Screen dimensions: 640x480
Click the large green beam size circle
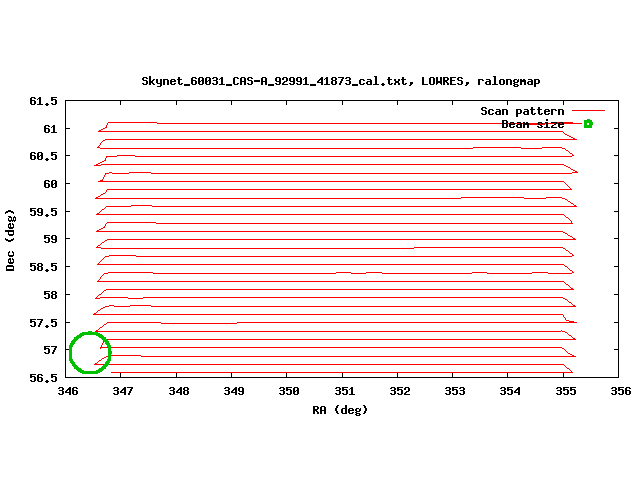(x=90, y=353)
